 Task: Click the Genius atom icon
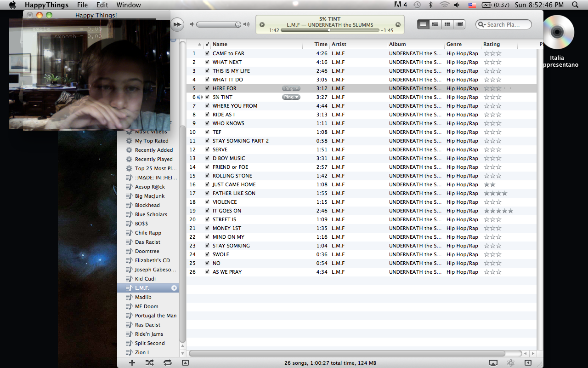(510, 363)
